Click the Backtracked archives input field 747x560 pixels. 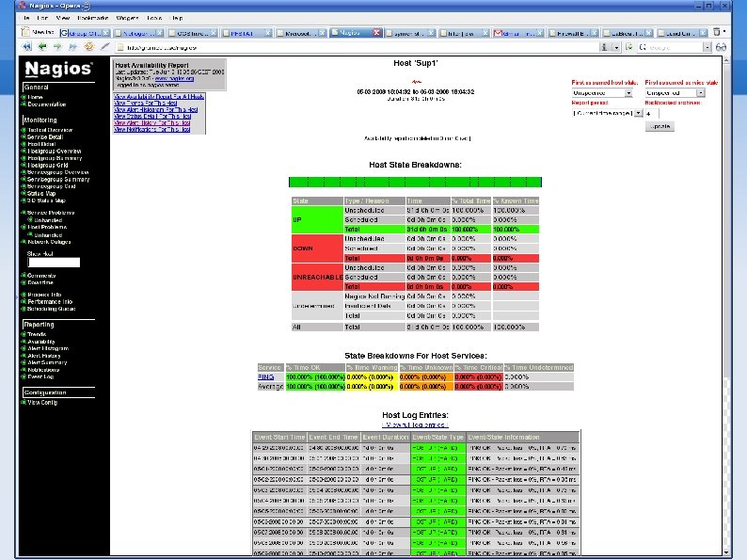(x=652, y=114)
